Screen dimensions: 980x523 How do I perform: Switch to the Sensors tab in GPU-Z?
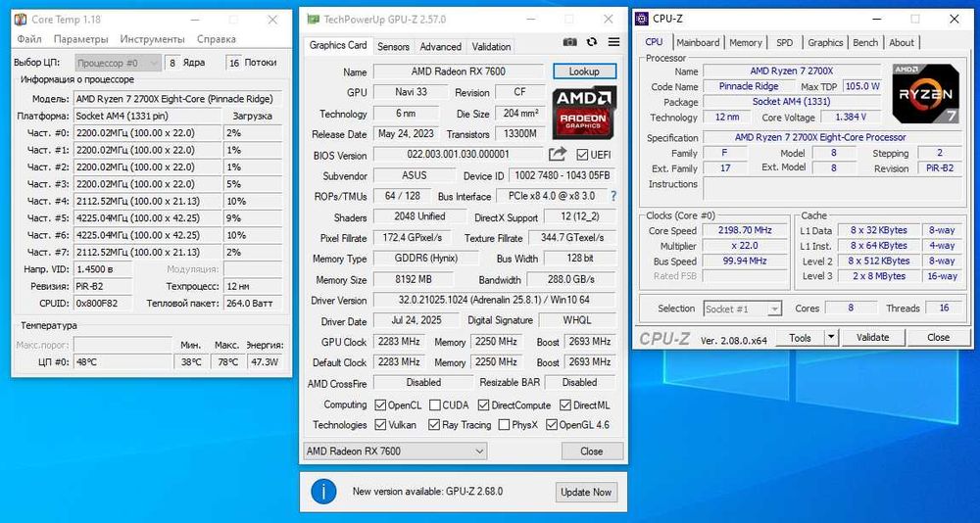coord(393,47)
